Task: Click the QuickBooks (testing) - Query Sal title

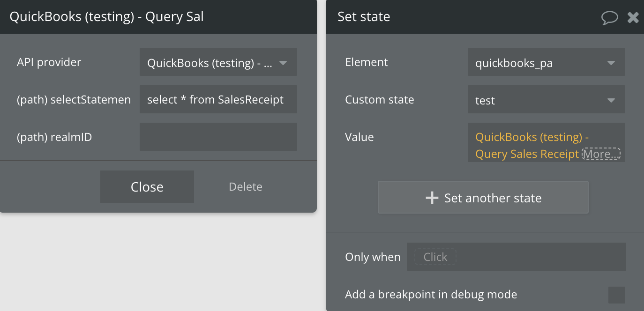Action: (x=107, y=17)
